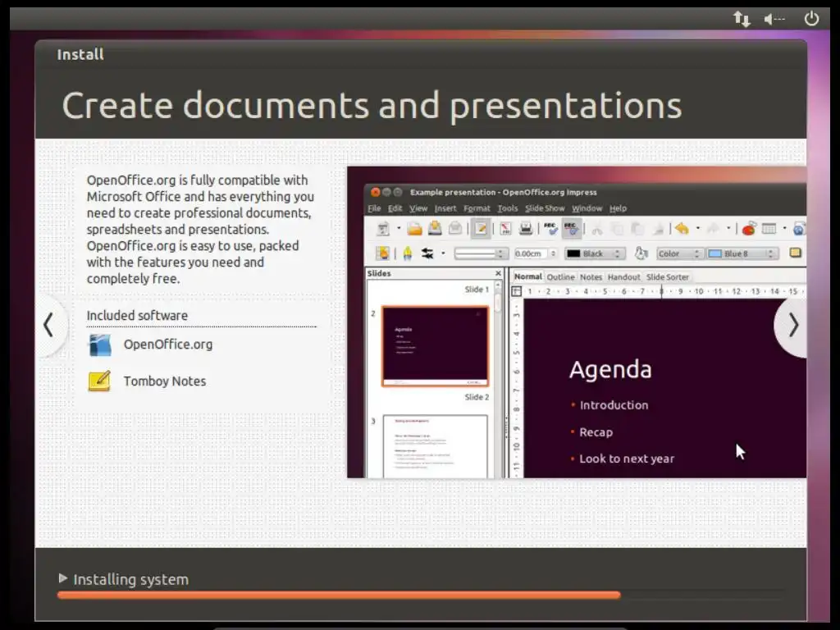The width and height of the screenshot is (840, 630).
Task: Click the Save icon in Impress toolbar
Action: pyautogui.click(x=435, y=229)
